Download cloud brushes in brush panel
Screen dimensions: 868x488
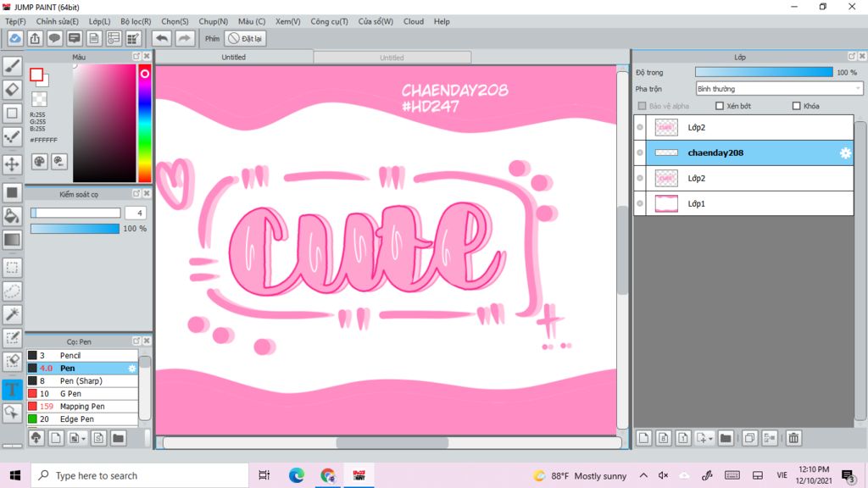coord(36,438)
